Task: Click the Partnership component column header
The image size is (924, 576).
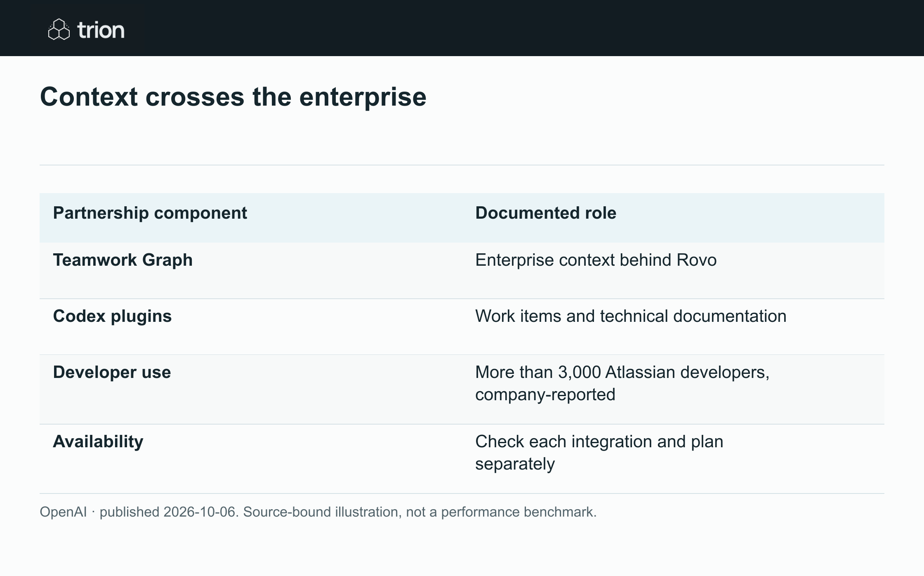Action: coord(150,213)
